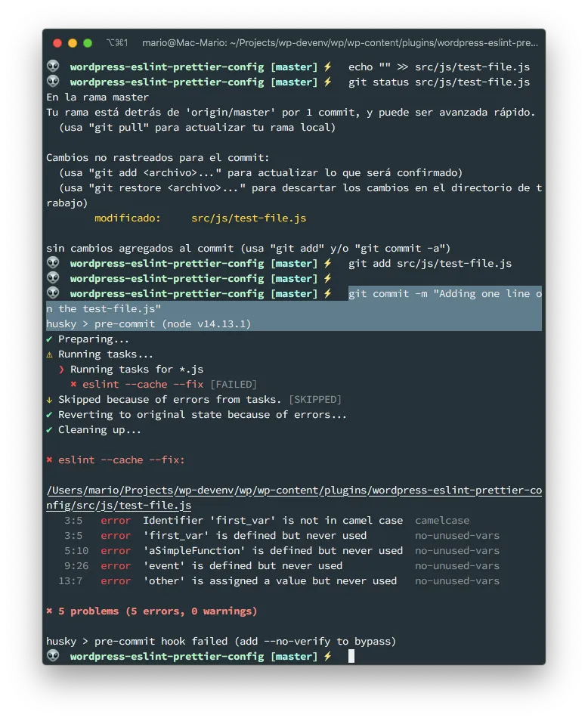Click the warning triangle next to Running tasks...
588x721 pixels.
(49, 354)
